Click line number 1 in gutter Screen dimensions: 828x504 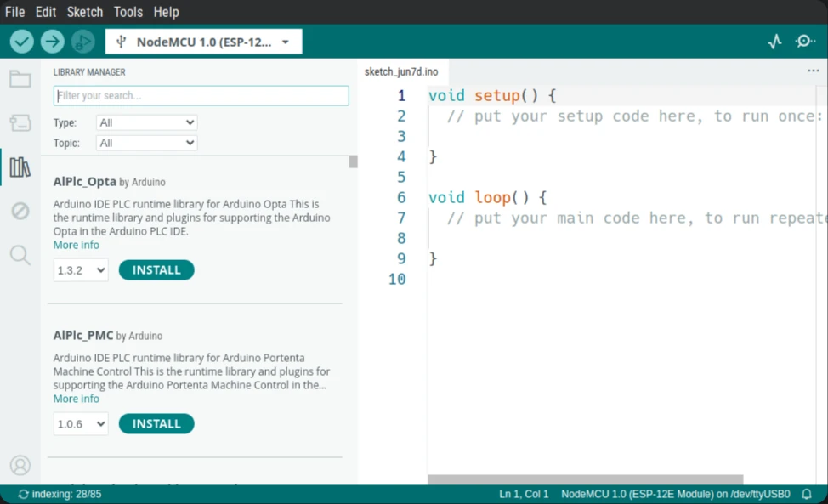click(x=401, y=95)
